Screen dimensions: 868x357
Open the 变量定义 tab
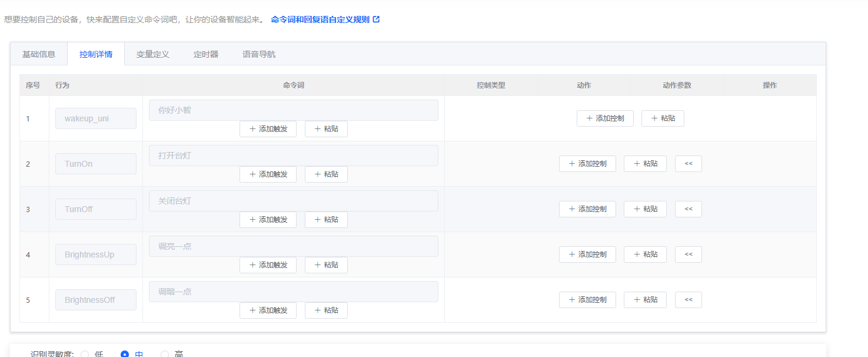[153, 54]
